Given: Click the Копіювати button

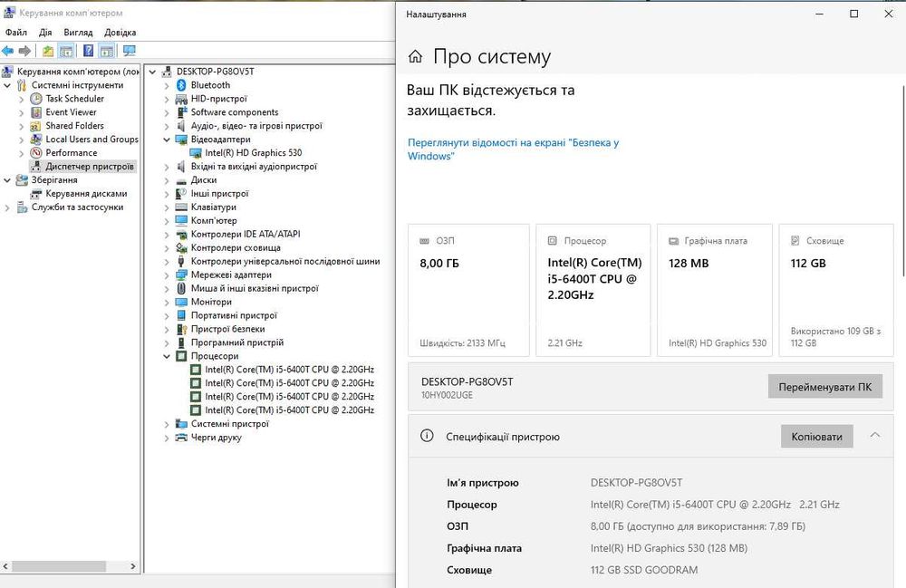Looking at the screenshot, I should pos(816,437).
